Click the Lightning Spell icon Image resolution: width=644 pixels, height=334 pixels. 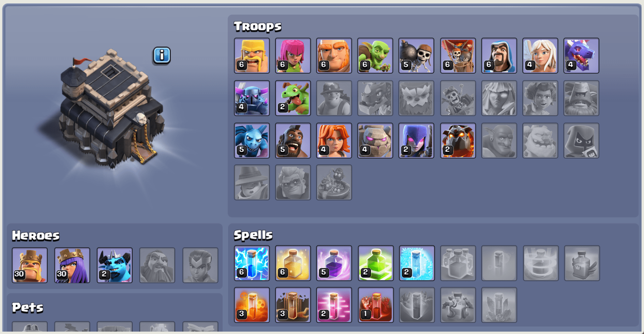[x=252, y=263]
